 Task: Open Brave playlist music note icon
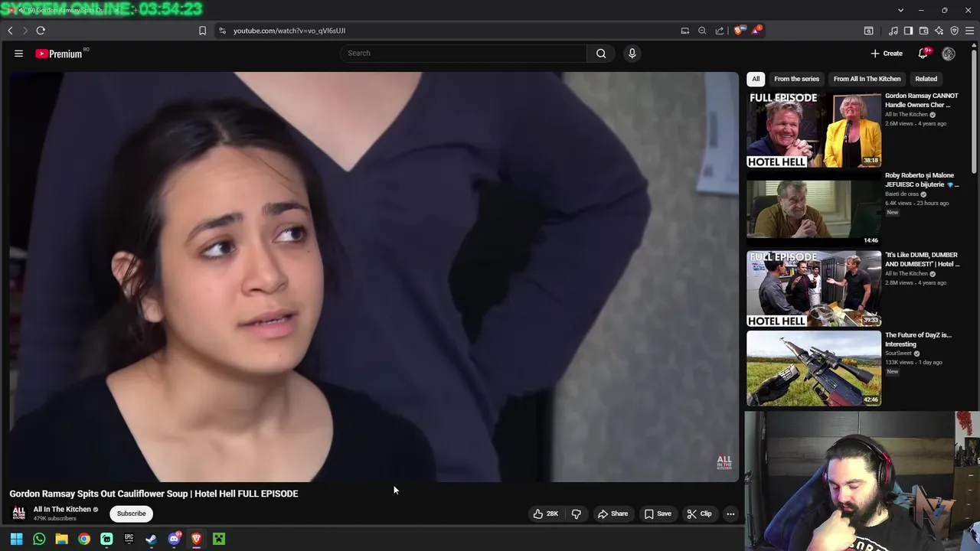[x=893, y=31]
